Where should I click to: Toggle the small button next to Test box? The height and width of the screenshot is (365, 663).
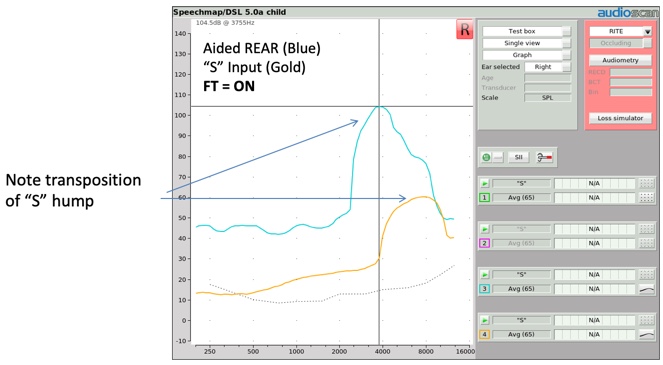tap(567, 31)
